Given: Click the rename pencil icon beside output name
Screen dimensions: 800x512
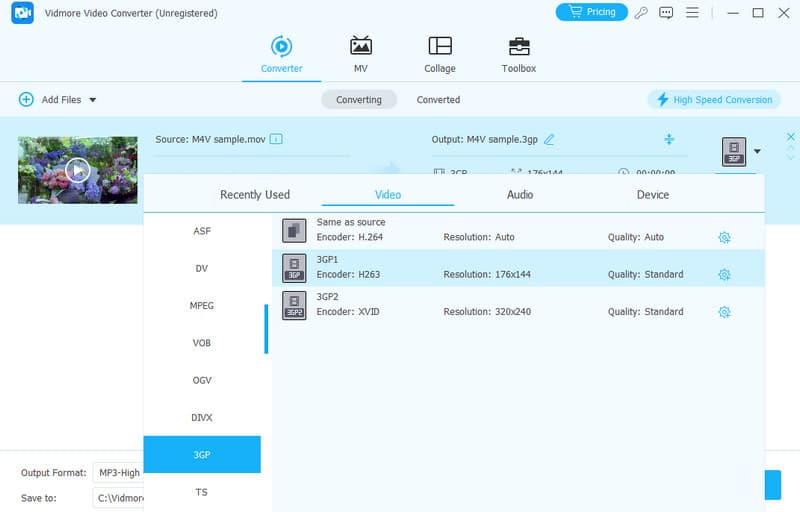Looking at the screenshot, I should tap(549, 140).
